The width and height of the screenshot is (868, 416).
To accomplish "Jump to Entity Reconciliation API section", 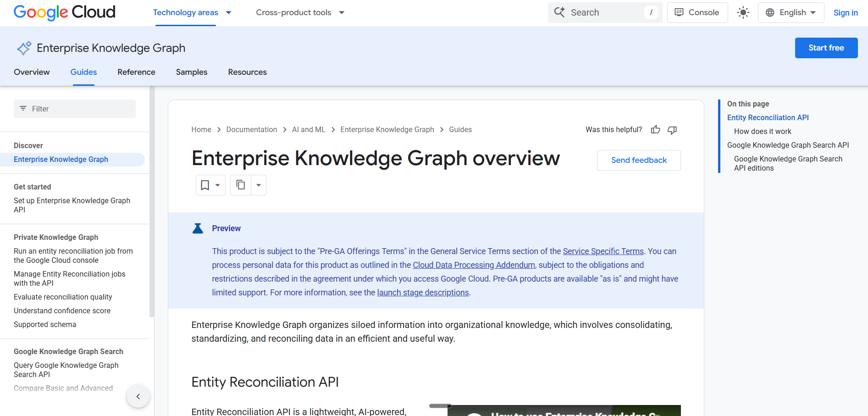I will 768,117.
